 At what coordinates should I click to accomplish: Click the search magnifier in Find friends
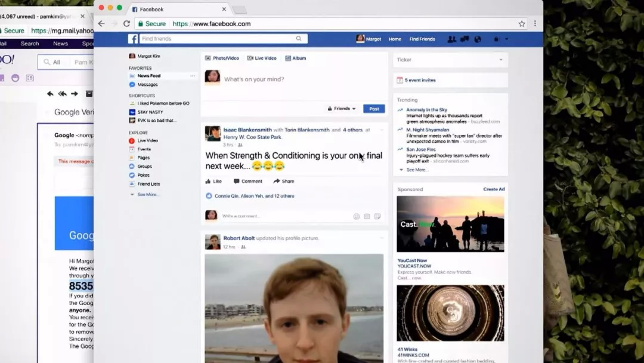coord(299,39)
